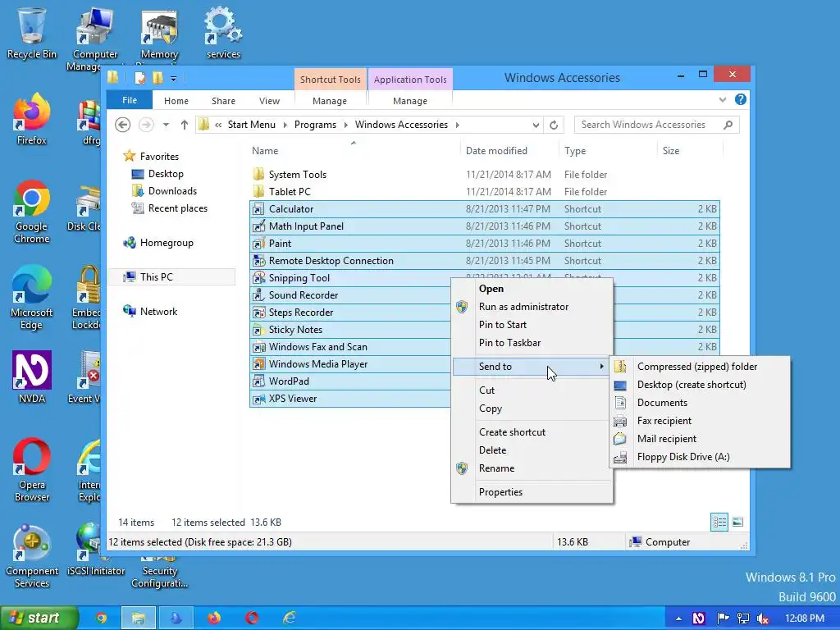Open the NVDA desktop shortcut

pos(32,377)
